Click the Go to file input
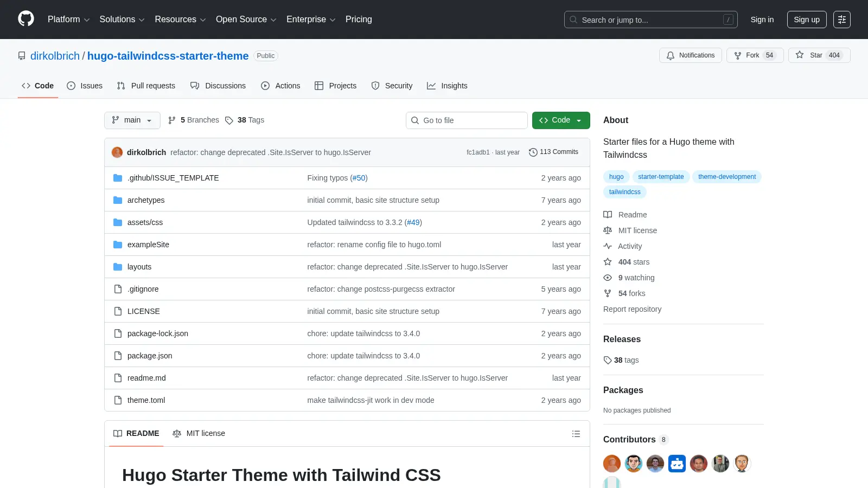 (467, 120)
